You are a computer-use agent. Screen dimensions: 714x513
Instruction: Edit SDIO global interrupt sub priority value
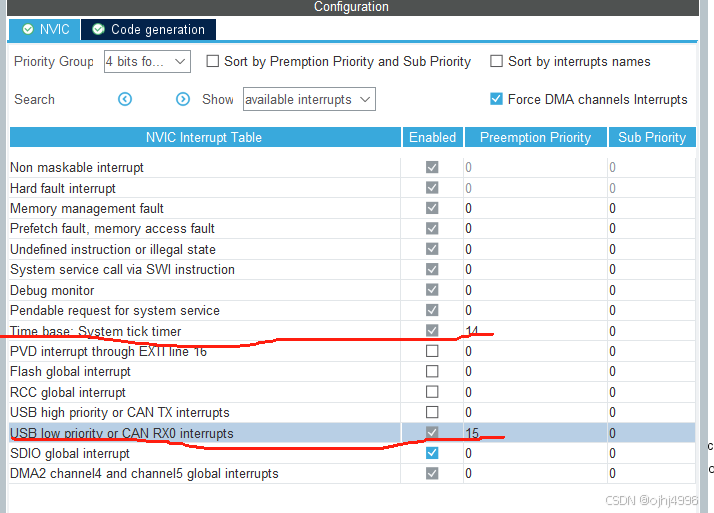[652, 453]
